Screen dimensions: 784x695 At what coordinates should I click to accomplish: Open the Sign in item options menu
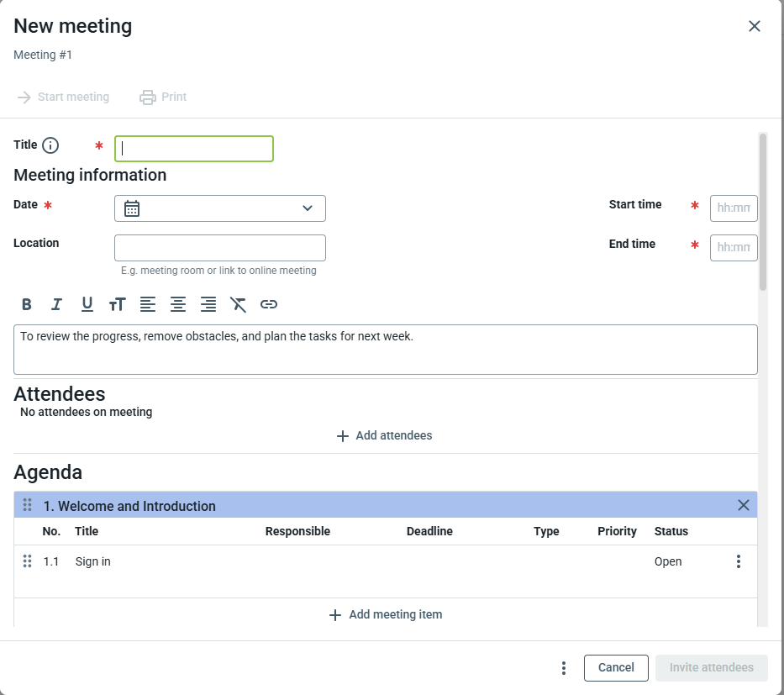click(738, 561)
